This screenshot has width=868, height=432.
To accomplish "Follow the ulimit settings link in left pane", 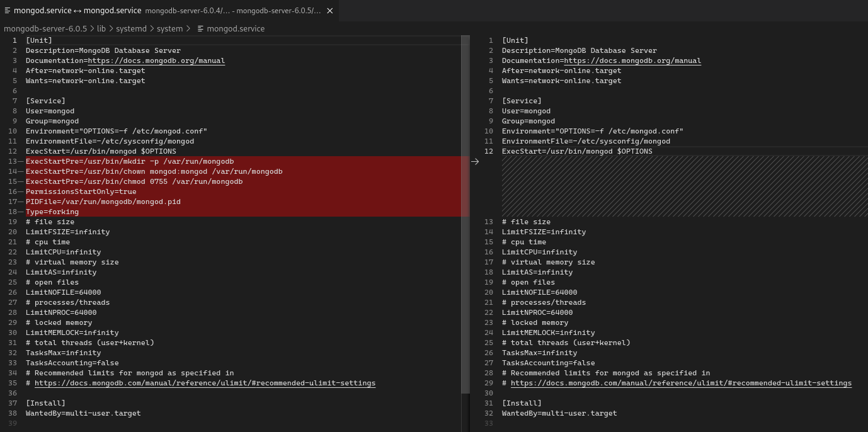I will (205, 383).
